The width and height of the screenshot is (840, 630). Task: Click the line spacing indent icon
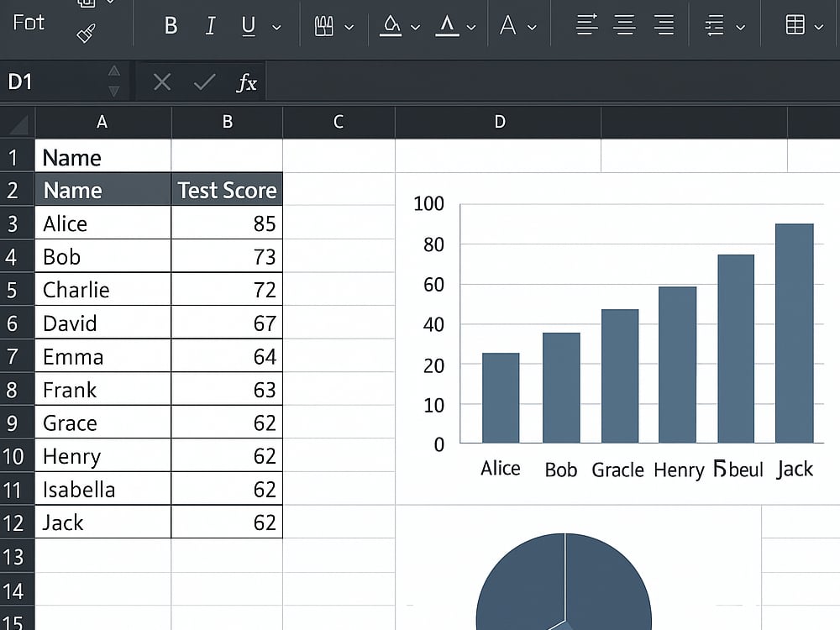pyautogui.click(x=715, y=26)
